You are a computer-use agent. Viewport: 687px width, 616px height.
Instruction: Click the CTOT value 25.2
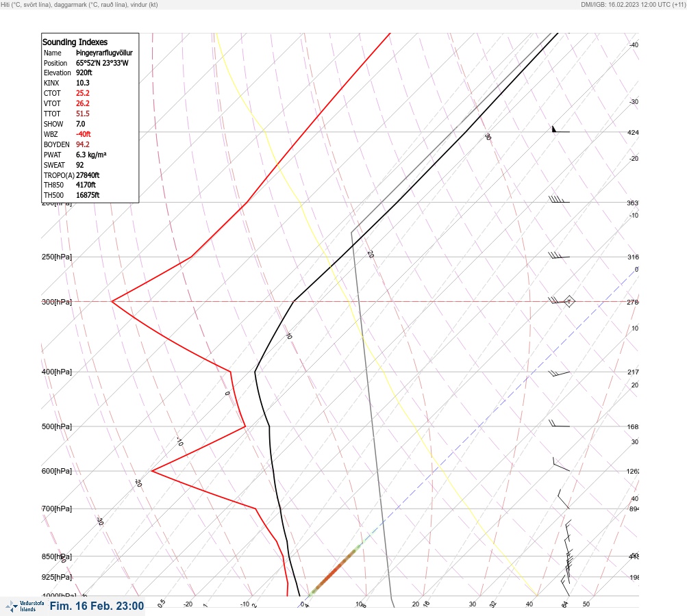click(83, 93)
